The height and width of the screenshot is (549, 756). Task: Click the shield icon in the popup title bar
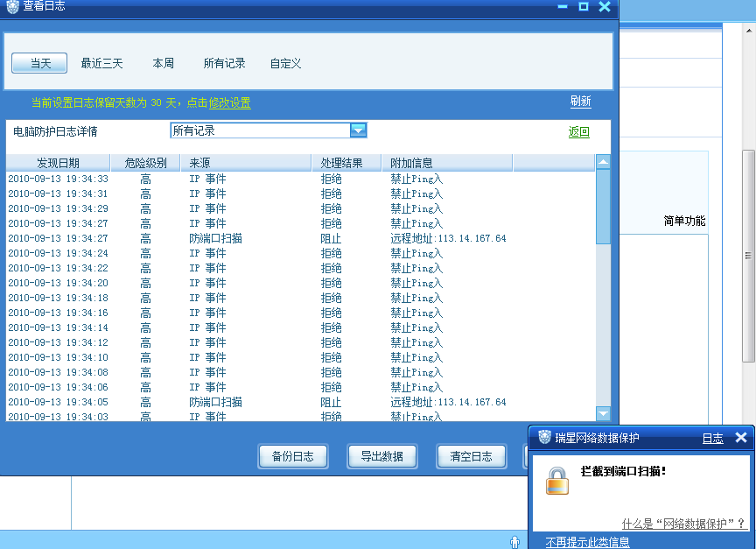(x=544, y=438)
